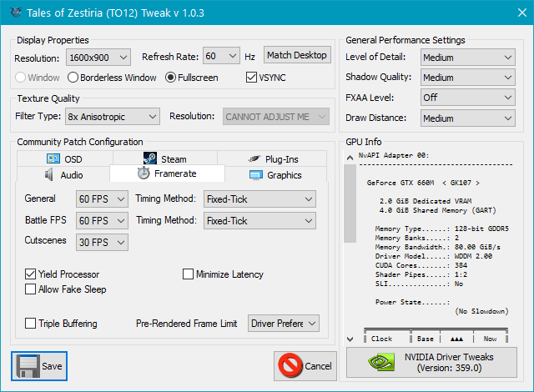This screenshot has height=392, width=534.
Task: Switch to the Steam tab
Action: (x=165, y=158)
